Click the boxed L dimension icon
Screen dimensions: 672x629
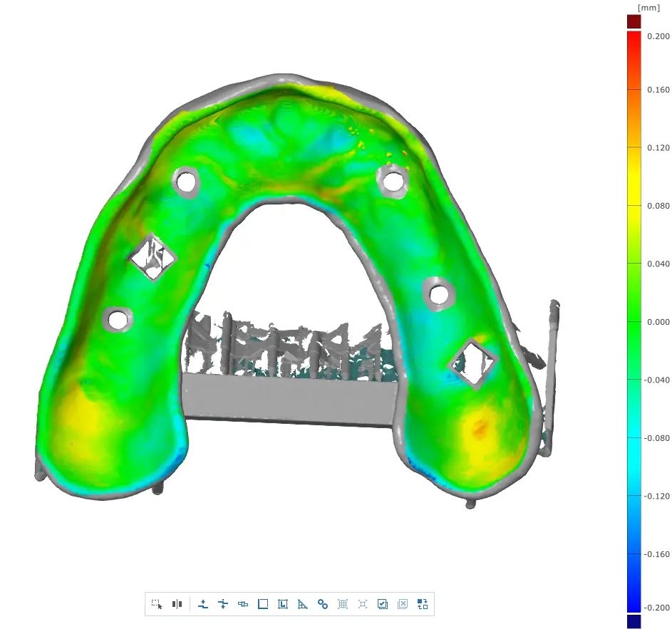pyautogui.click(x=283, y=604)
